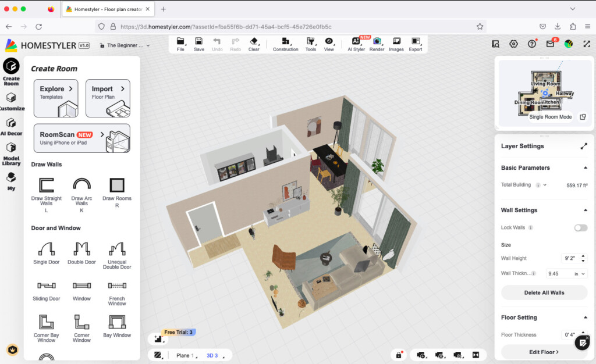596x364 pixels.
Task: Open the Total Building dropdown
Action: tap(545, 185)
